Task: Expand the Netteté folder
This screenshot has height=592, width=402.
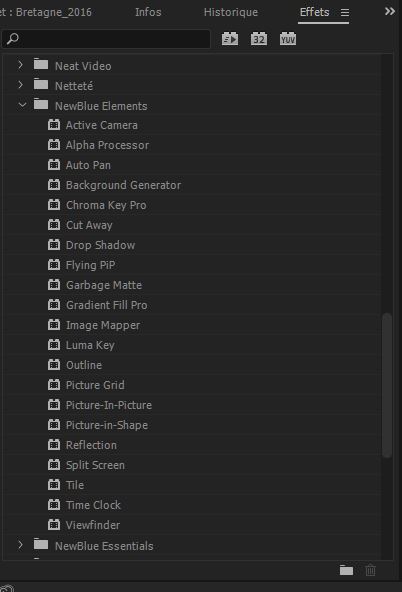Action: [20, 85]
